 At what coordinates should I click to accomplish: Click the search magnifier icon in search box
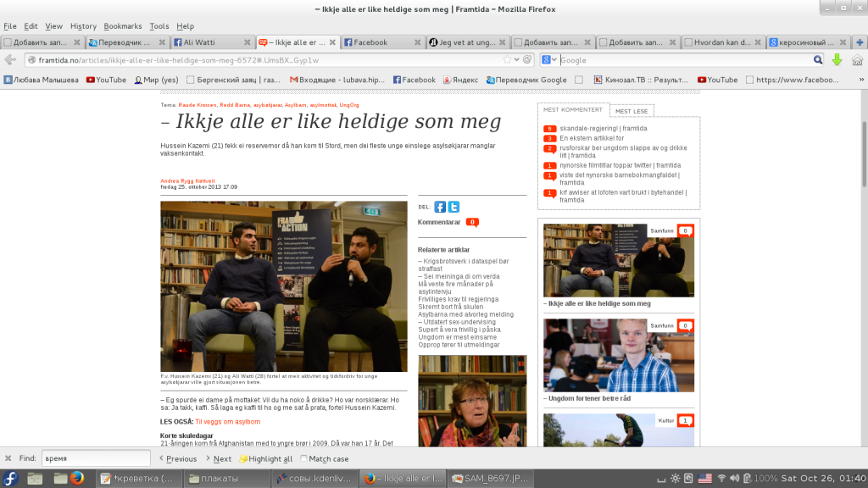click(818, 60)
